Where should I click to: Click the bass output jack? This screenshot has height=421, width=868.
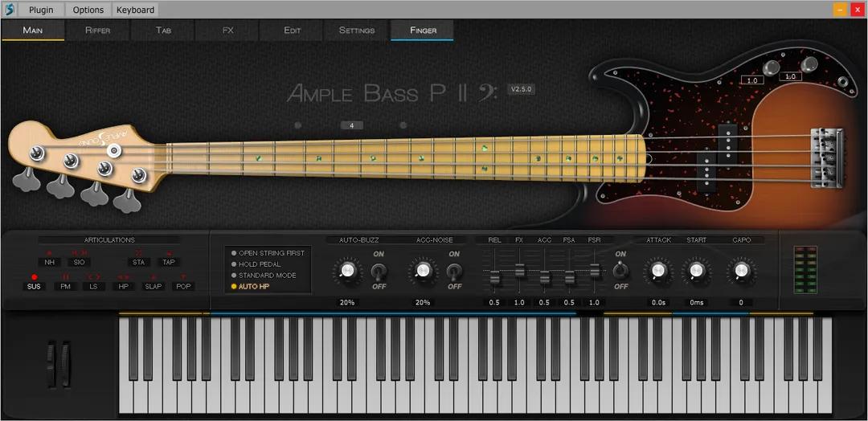point(843,83)
